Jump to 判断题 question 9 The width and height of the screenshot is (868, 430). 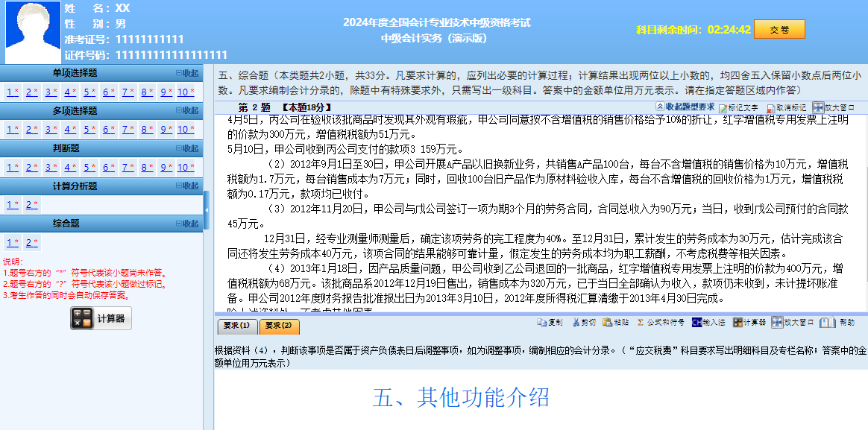(x=166, y=167)
